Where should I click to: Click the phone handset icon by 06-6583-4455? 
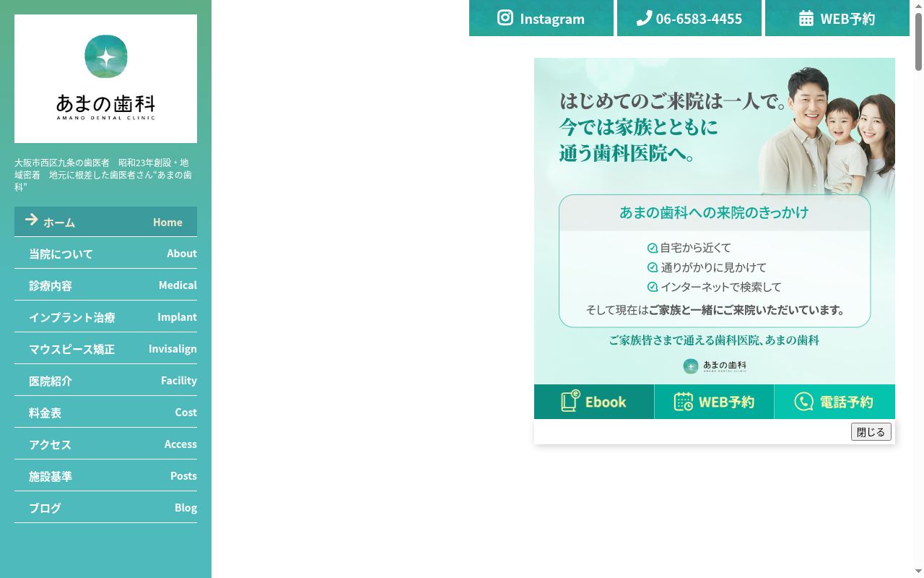pyautogui.click(x=644, y=18)
